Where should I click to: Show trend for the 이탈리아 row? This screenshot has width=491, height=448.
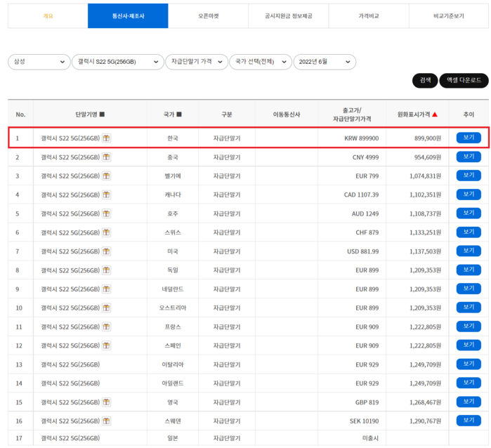pos(469,364)
